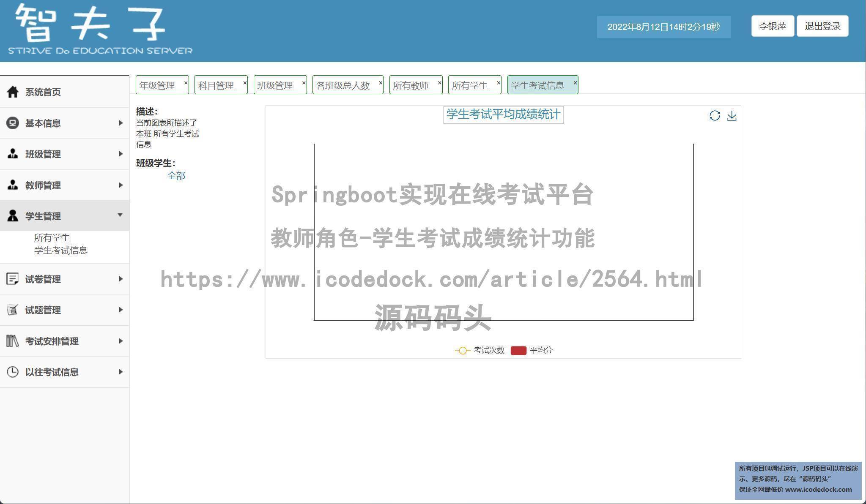This screenshot has height=504, width=866.
Task: Click the 退出登录 button
Action: [x=822, y=26]
